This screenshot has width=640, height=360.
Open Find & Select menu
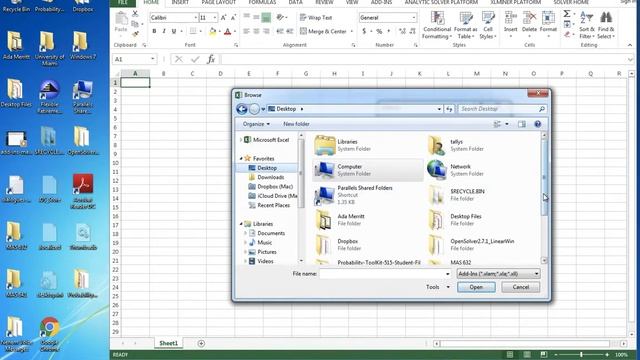(x=606, y=25)
